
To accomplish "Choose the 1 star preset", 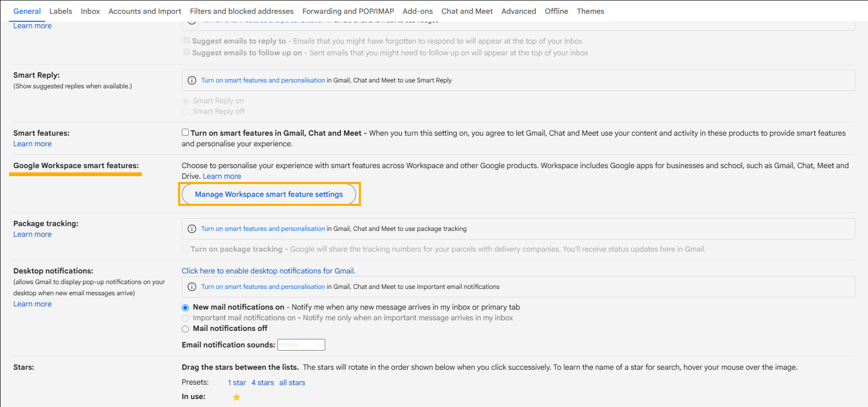I will [x=237, y=383].
